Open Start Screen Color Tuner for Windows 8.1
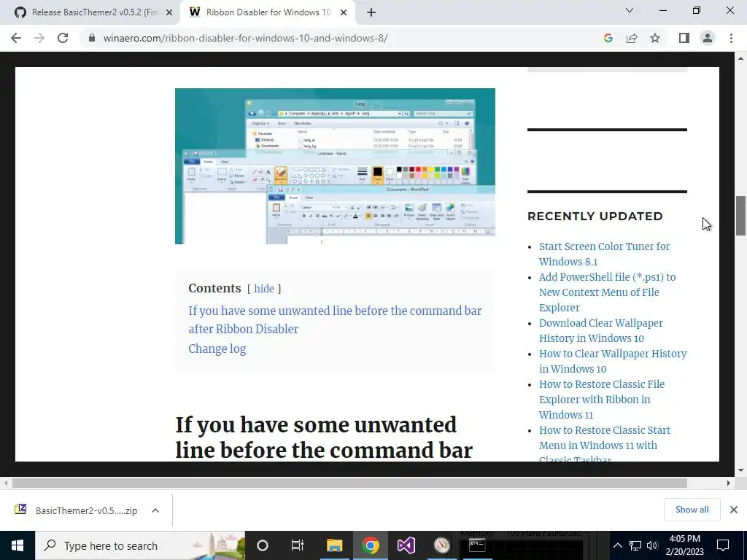747x560 pixels. point(604,254)
